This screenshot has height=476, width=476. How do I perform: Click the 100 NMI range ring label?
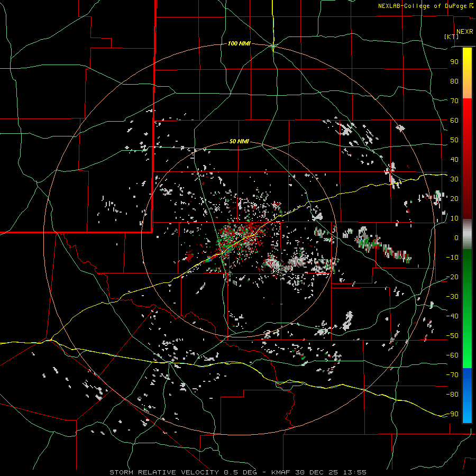pos(239,43)
